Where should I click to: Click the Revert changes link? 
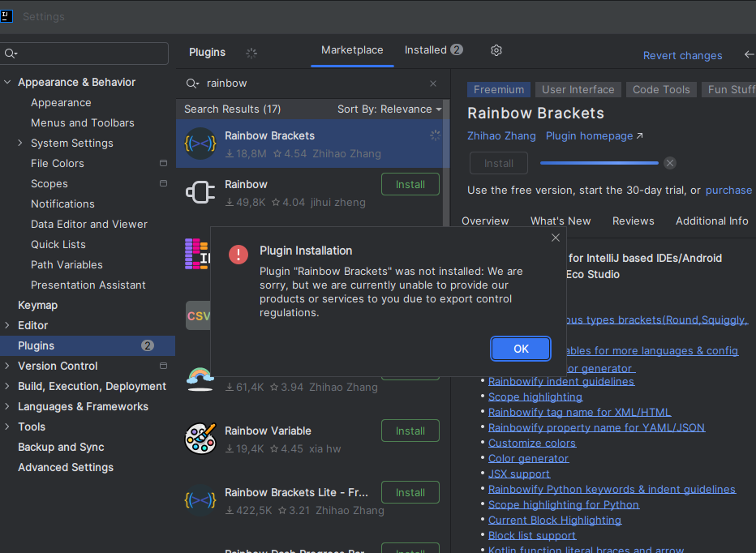[682, 55]
